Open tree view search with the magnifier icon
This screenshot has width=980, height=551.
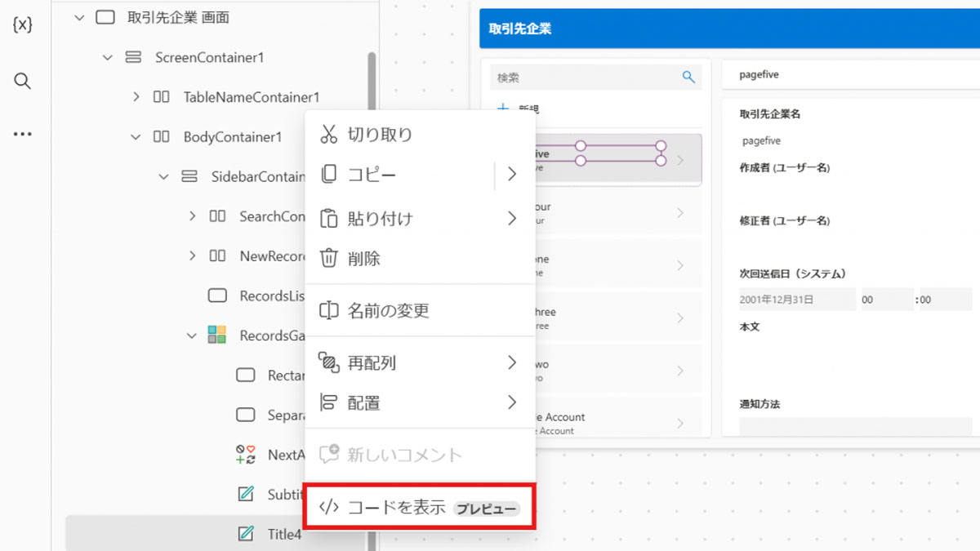coord(24,81)
